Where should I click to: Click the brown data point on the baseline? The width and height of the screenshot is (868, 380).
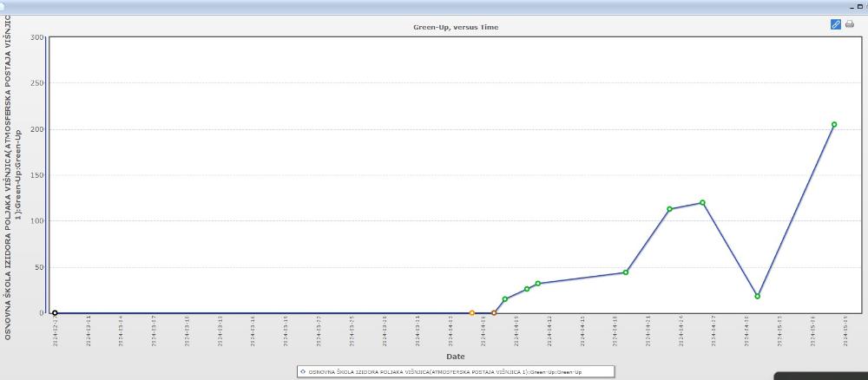494,312
